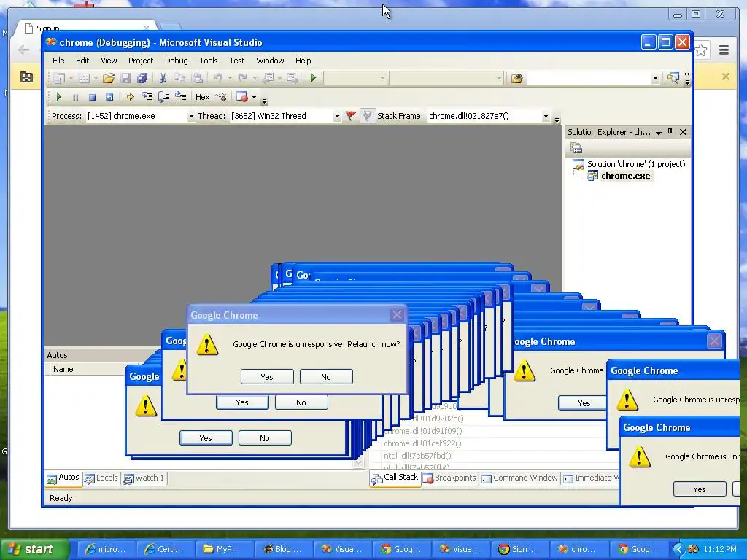Screen dimensions: 747x560
Task: Click Yes in bottom-right Google Chrome dialog
Action: pyautogui.click(x=700, y=489)
